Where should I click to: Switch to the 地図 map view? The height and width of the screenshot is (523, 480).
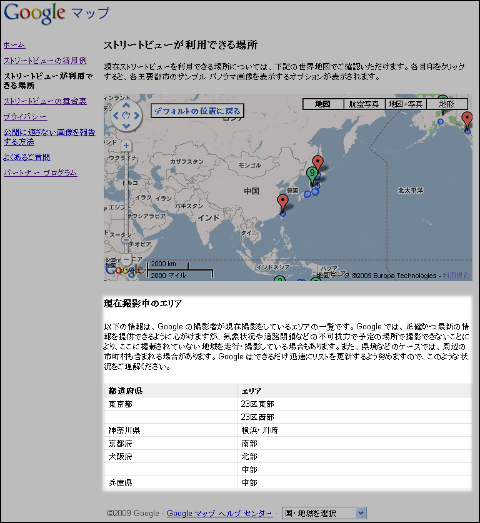(323, 104)
